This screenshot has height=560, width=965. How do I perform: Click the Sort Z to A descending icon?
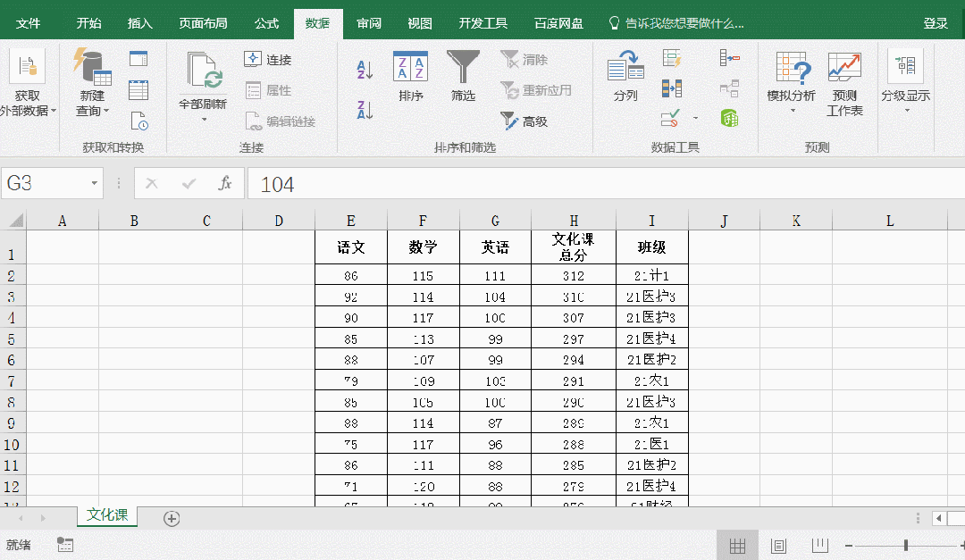[365, 110]
